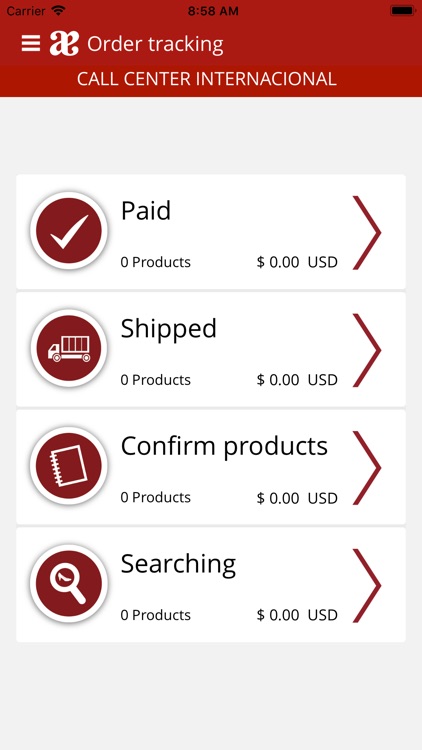Click the Confirm products notebook icon

[69, 466]
